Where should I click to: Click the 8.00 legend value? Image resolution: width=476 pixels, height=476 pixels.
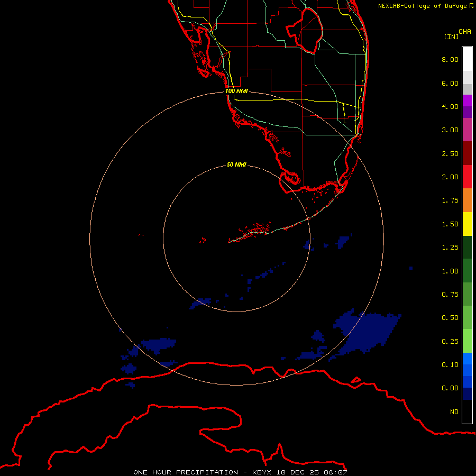[450, 59]
